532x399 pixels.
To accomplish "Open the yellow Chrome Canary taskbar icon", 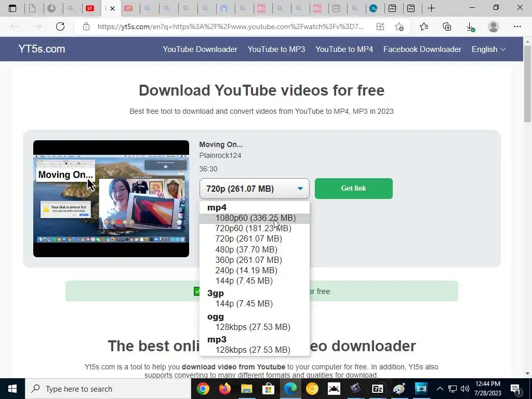I will coord(312,389).
